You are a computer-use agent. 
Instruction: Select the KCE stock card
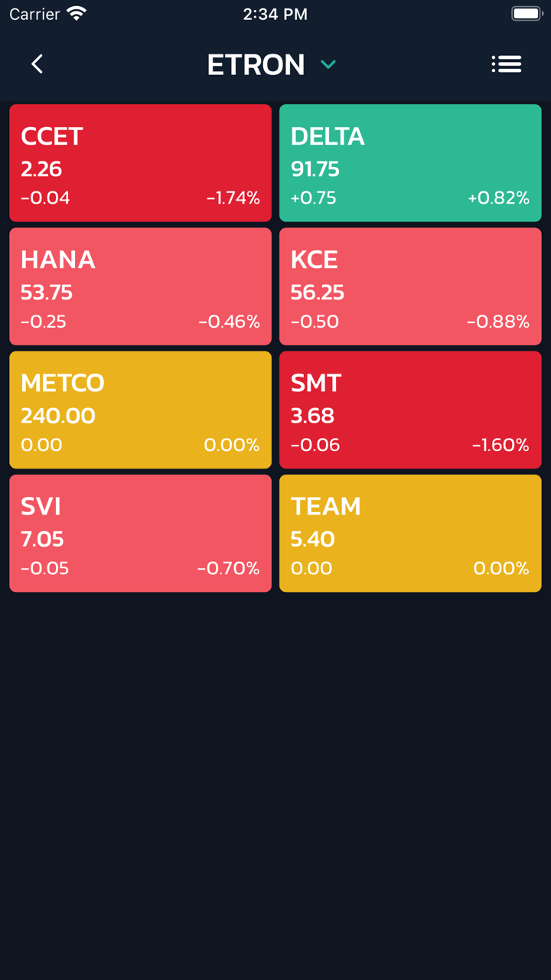[410, 286]
